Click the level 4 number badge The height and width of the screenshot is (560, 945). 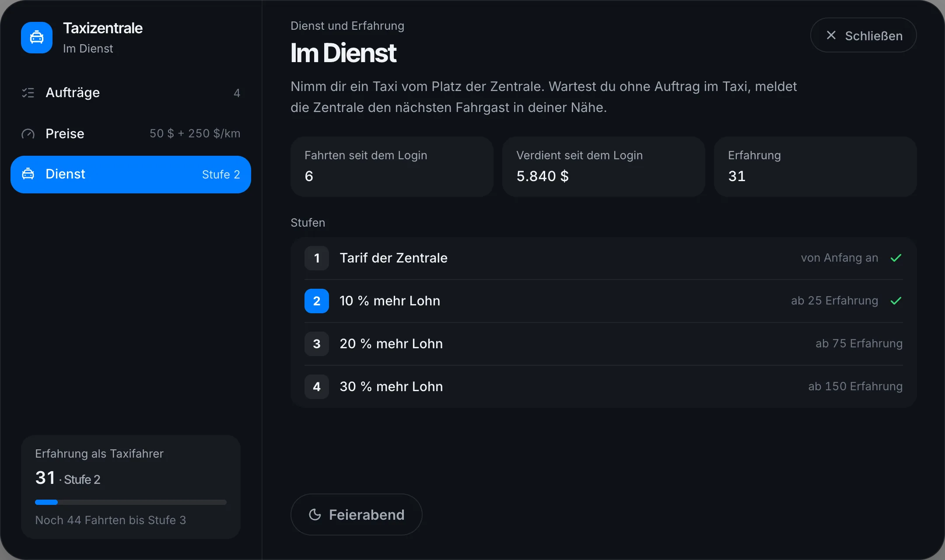(317, 387)
